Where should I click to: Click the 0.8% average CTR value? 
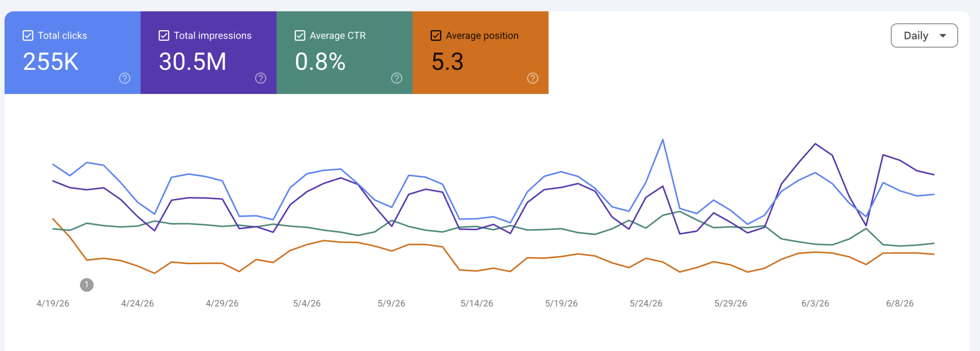click(320, 62)
